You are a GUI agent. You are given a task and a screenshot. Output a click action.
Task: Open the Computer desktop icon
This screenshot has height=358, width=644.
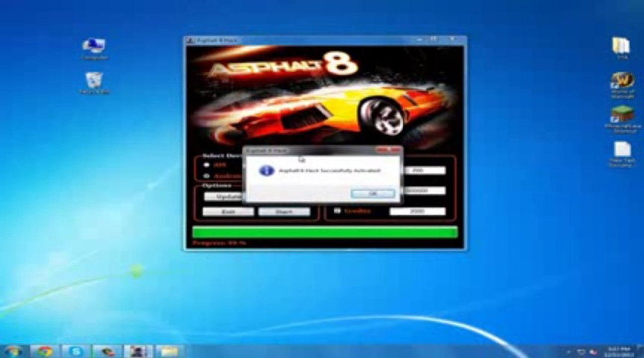94,49
